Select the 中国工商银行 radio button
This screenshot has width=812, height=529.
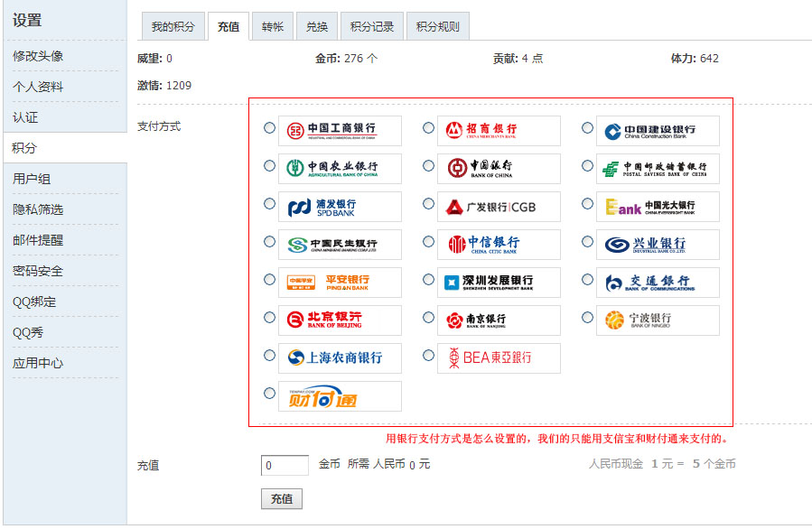click(x=269, y=127)
